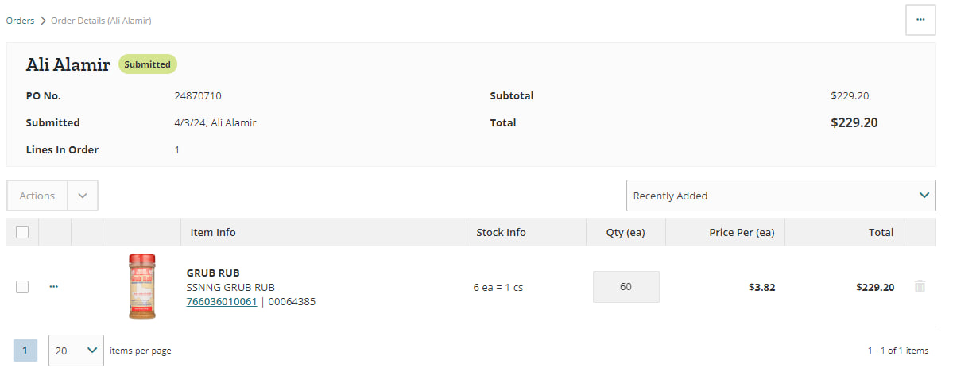Image resolution: width=980 pixels, height=368 pixels.
Task: Click the breadcrumb chevron after Orders
Action: click(43, 21)
